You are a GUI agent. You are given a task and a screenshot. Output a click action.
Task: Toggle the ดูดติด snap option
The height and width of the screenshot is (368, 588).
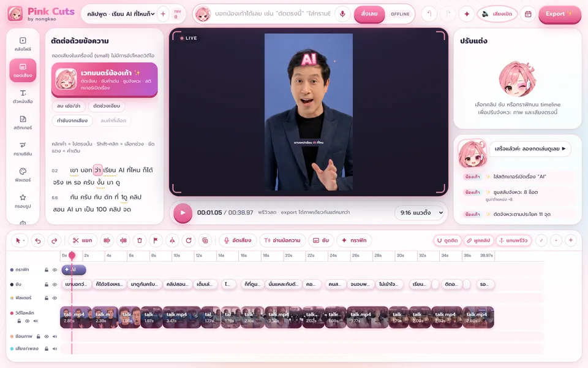point(448,240)
